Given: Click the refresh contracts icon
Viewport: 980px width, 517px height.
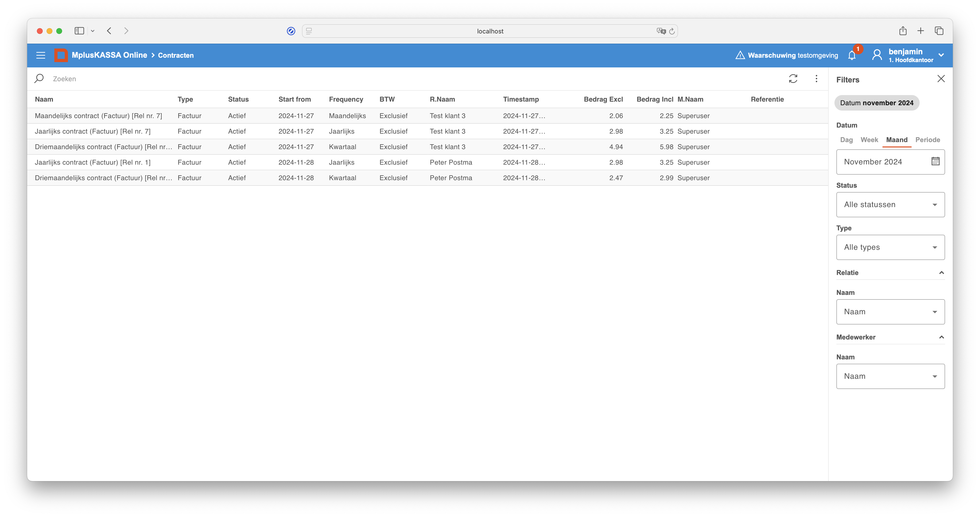Looking at the screenshot, I should coord(793,79).
